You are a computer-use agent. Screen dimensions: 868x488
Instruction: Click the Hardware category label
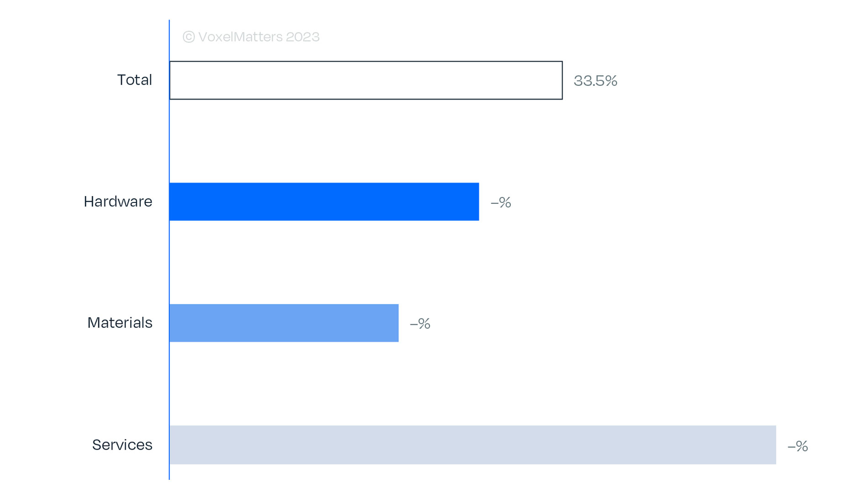(118, 202)
